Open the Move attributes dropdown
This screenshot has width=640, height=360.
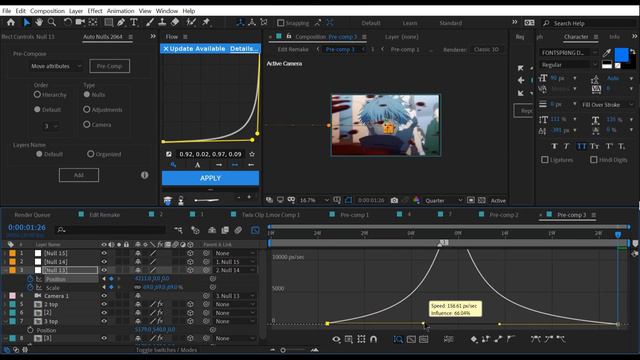(56, 66)
